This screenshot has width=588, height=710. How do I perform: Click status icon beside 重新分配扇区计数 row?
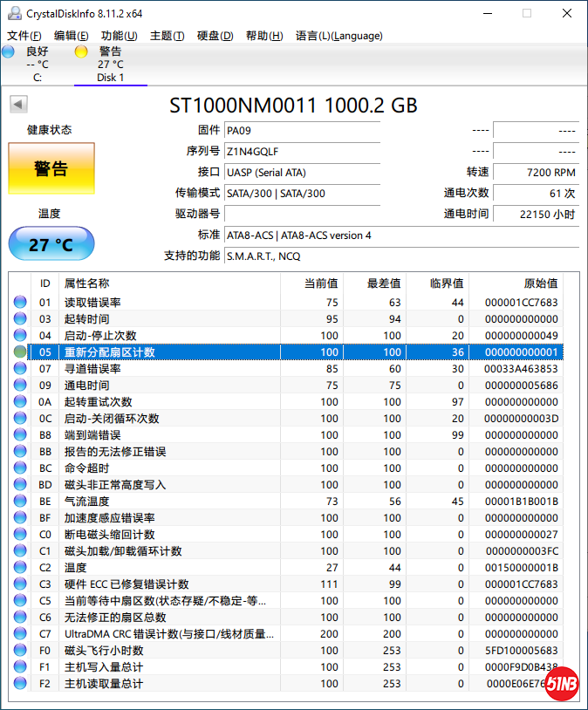point(20,352)
